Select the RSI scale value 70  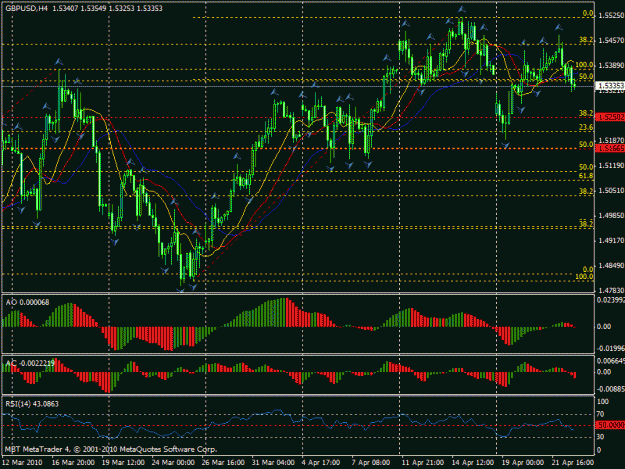pyautogui.click(x=600, y=414)
